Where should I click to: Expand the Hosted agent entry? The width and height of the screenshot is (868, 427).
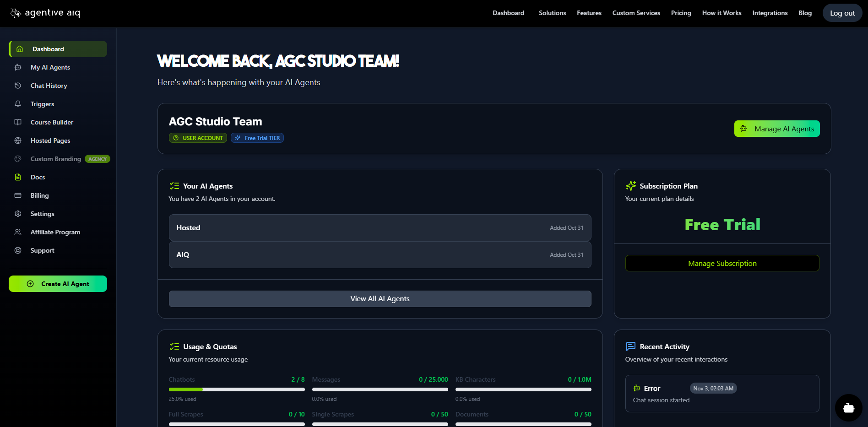point(380,227)
